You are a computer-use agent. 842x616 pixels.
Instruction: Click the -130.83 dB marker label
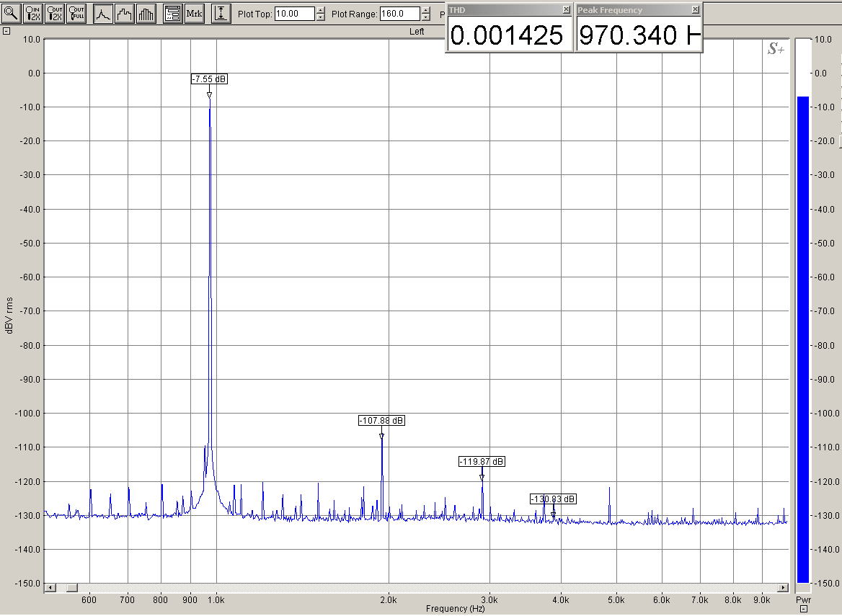[x=553, y=499]
